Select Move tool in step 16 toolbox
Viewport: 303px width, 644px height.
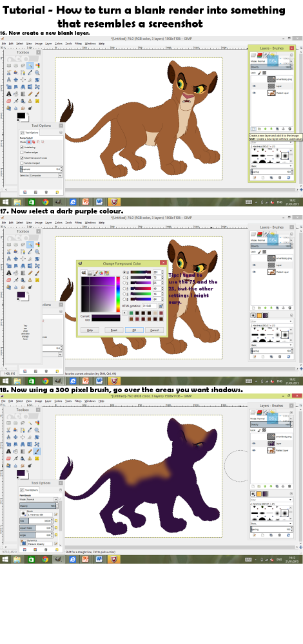click(x=16, y=80)
